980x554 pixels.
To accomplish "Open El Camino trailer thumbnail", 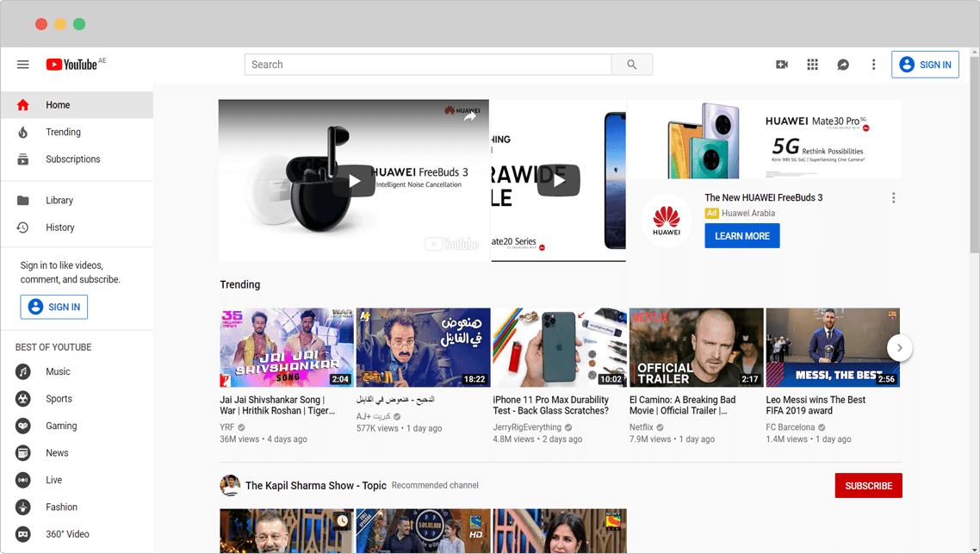I will [697, 348].
